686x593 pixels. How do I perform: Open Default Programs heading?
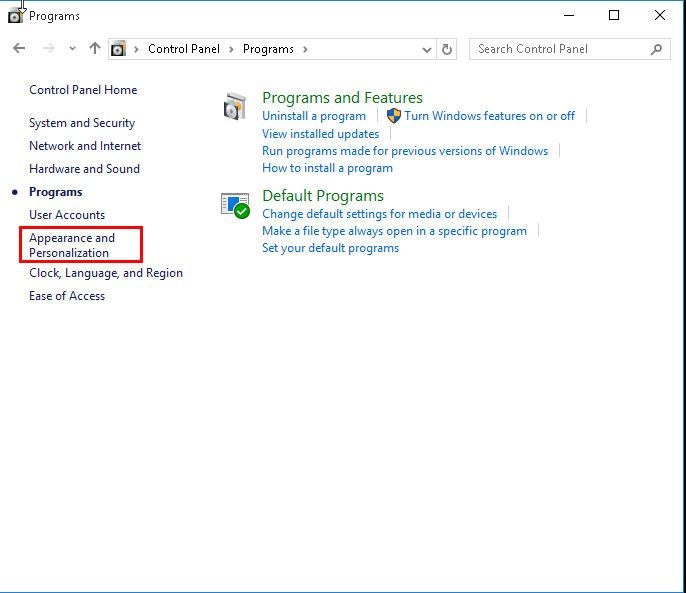click(x=323, y=196)
